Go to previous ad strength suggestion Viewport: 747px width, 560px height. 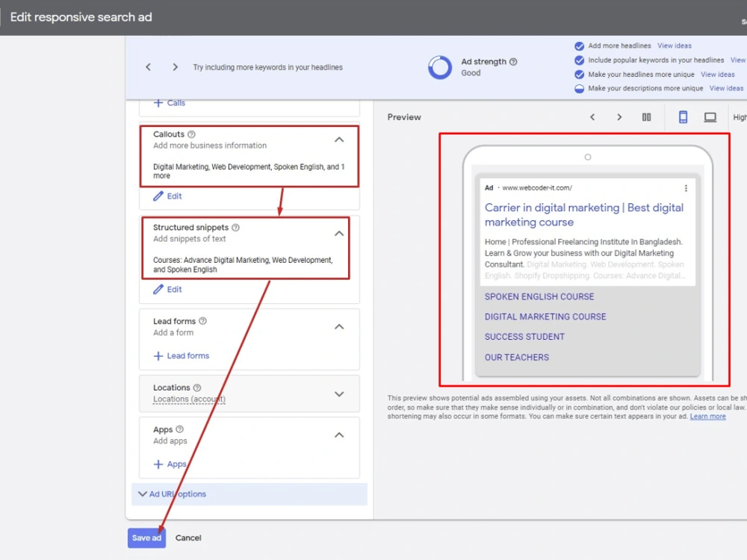tap(148, 67)
